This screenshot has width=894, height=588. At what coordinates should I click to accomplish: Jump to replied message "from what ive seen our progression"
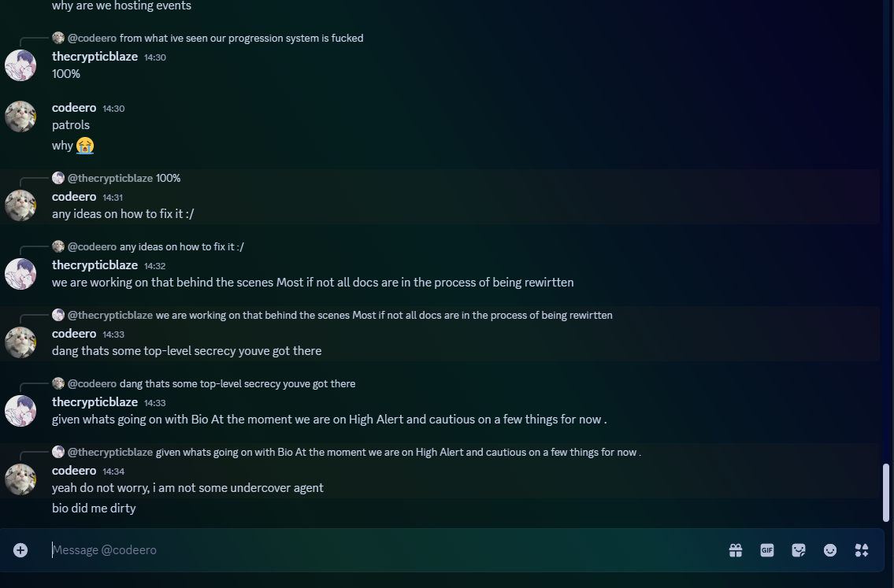tap(241, 38)
